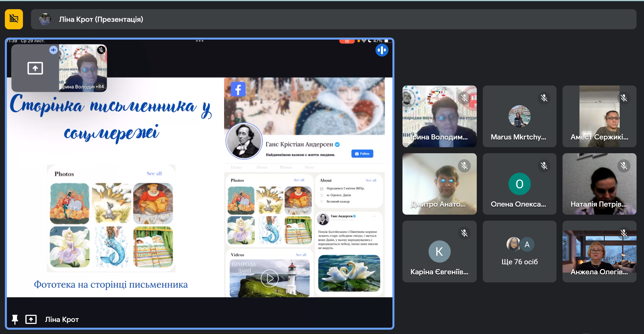Click muted mic on Олена Олекса tile
Viewport: 644px width, 334px height.
pyautogui.click(x=544, y=166)
